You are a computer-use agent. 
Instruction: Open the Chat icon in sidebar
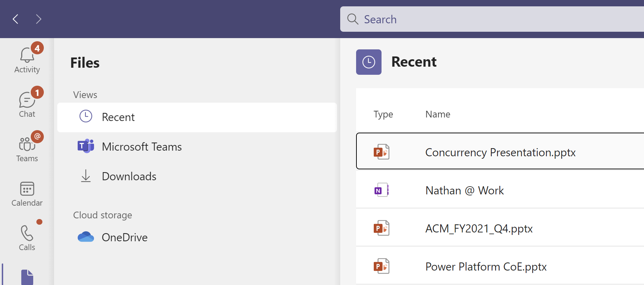click(x=27, y=101)
